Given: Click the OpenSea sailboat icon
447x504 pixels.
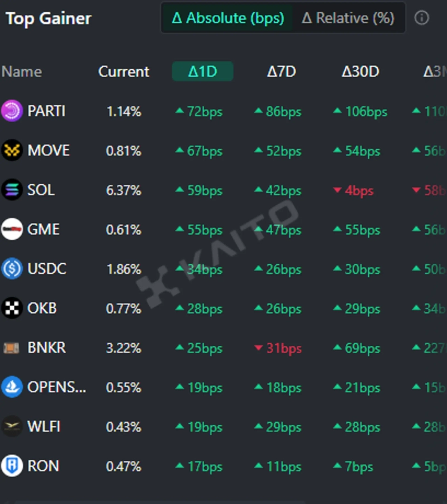Looking at the screenshot, I should 12,387.
